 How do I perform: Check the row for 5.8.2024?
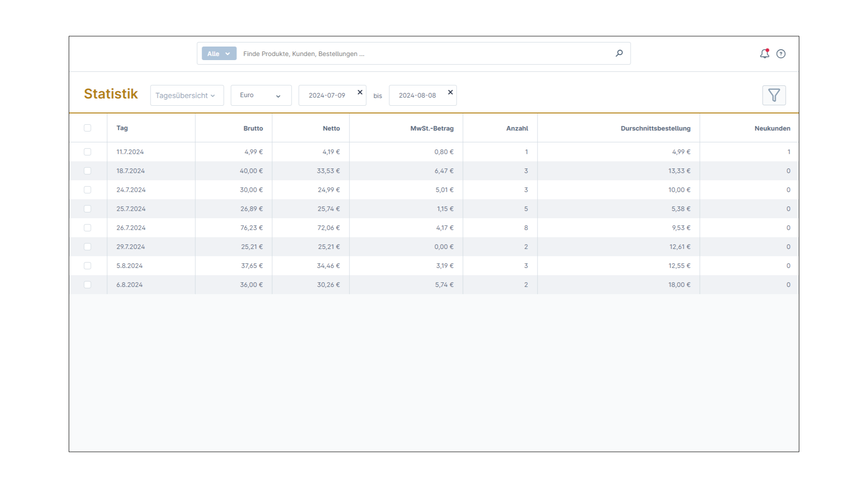tap(88, 266)
